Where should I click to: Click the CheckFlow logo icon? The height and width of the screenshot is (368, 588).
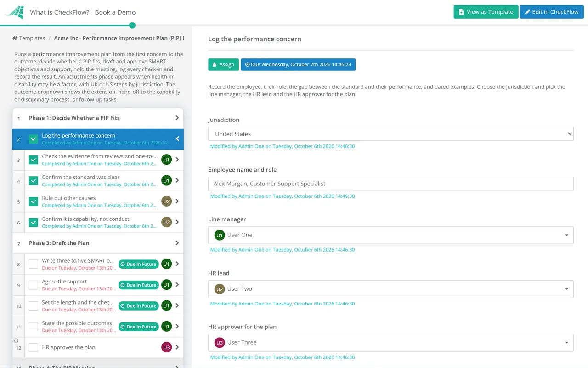[14, 12]
